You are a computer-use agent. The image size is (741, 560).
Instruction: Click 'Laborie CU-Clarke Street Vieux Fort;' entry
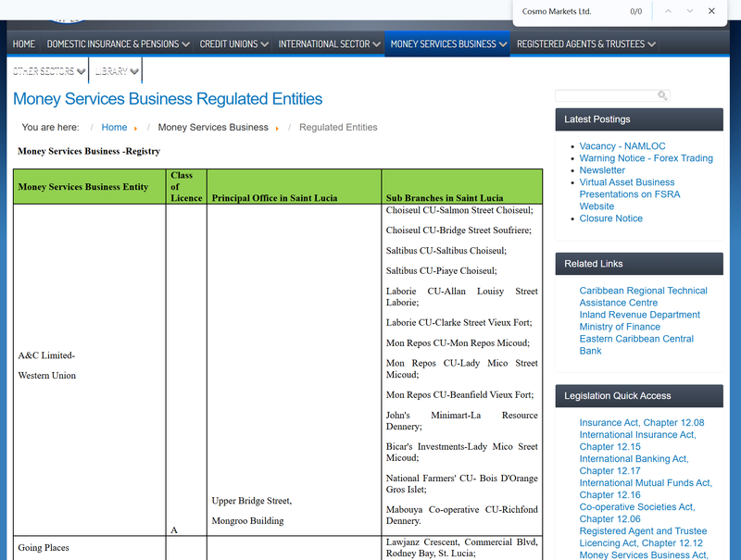pos(458,323)
